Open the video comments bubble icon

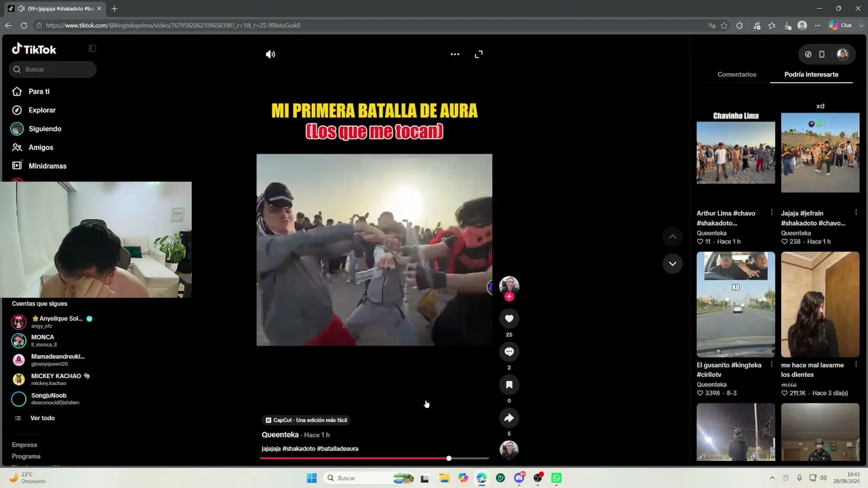pos(509,351)
